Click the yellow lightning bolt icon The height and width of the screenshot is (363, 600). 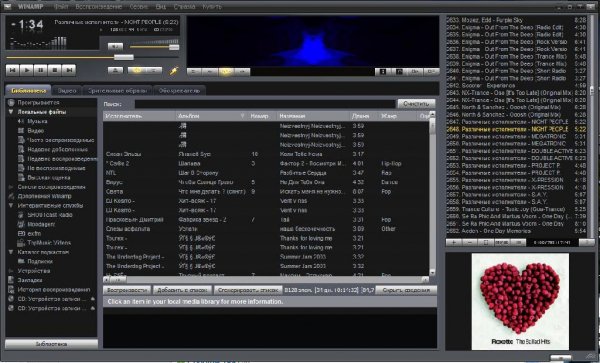[174, 71]
